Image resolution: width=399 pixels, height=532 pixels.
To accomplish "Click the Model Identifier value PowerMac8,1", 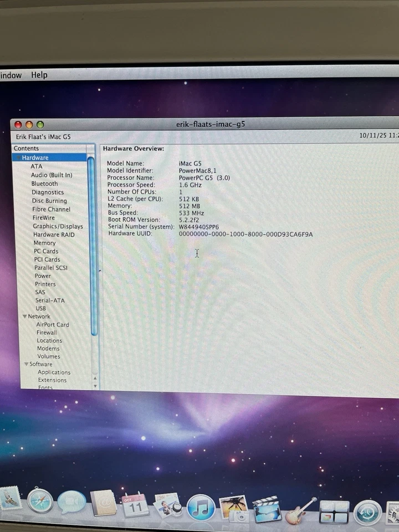I will tap(197, 171).
